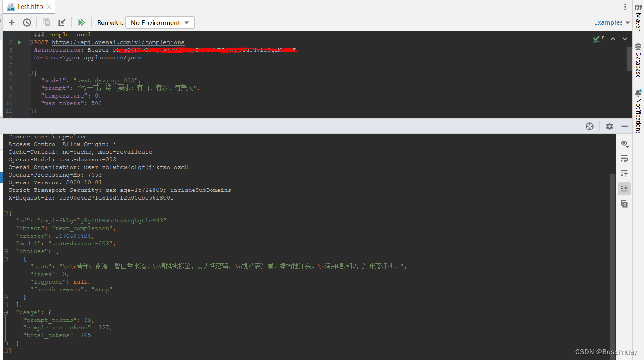The image size is (644, 360).
Task: Toggle response view settings eye icon
Action: point(624,143)
